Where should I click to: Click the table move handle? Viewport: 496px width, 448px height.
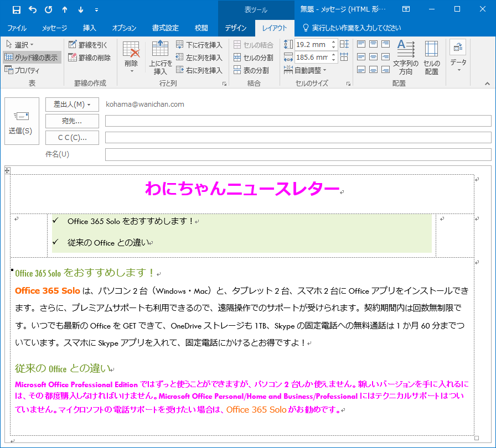(x=7, y=170)
